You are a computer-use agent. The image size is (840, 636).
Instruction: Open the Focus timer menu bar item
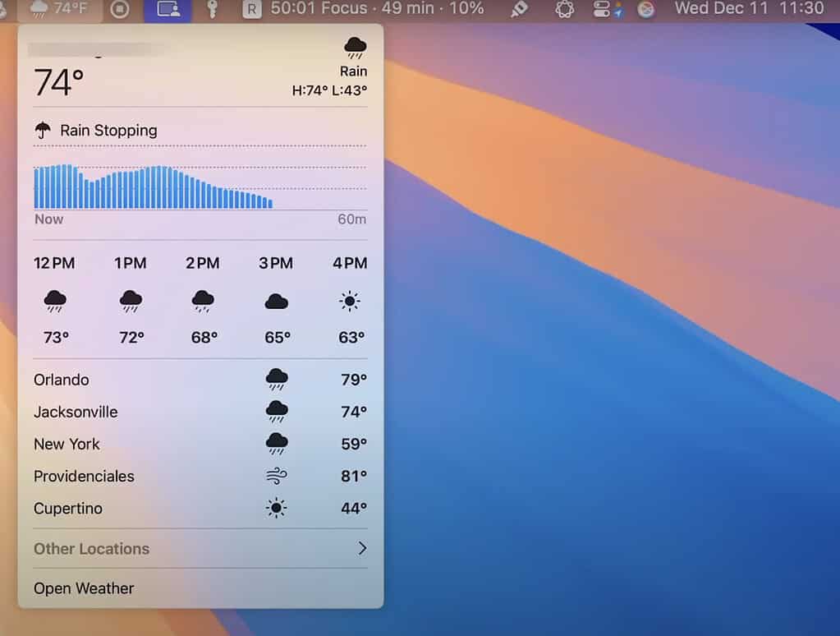(x=365, y=9)
